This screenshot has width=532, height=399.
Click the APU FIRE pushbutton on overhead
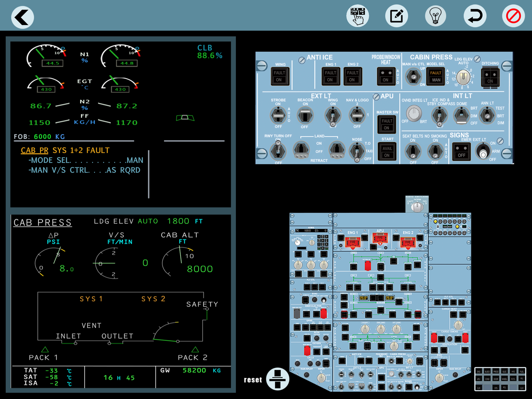(x=380, y=238)
